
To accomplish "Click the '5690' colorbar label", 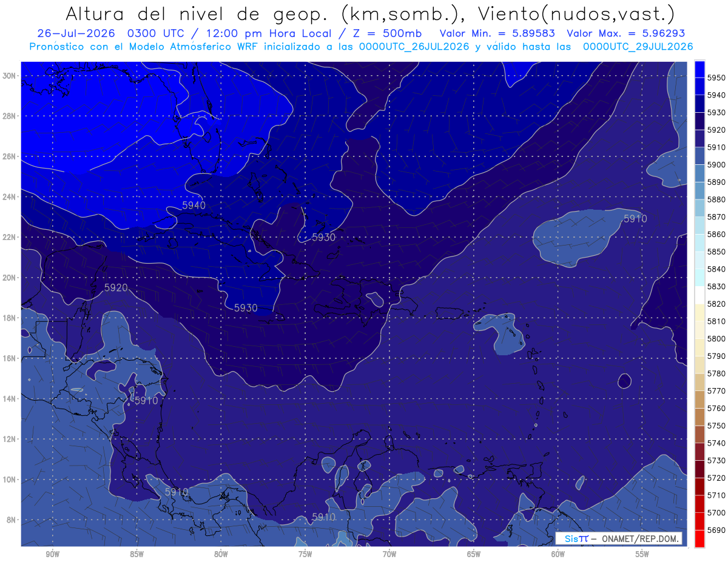I will 716,530.
